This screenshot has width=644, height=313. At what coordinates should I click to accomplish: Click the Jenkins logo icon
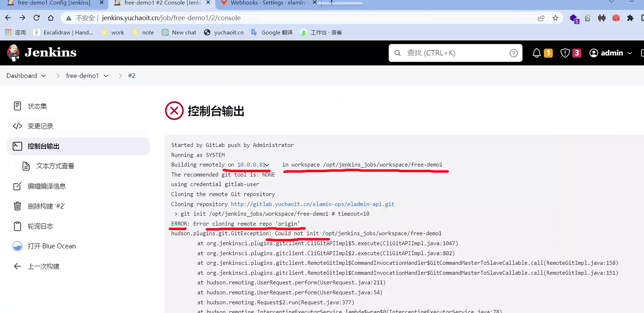[13, 53]
